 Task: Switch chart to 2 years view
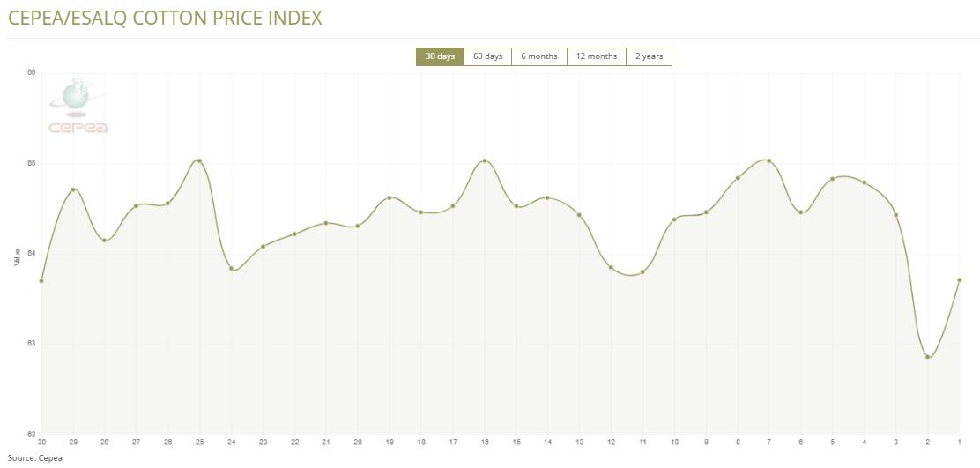click(x=649, y=56)
